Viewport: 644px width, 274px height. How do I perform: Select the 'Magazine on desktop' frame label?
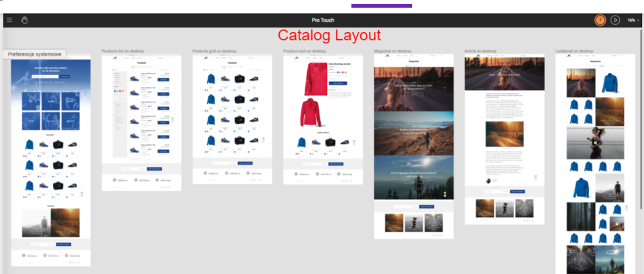[x=392, y=51]
